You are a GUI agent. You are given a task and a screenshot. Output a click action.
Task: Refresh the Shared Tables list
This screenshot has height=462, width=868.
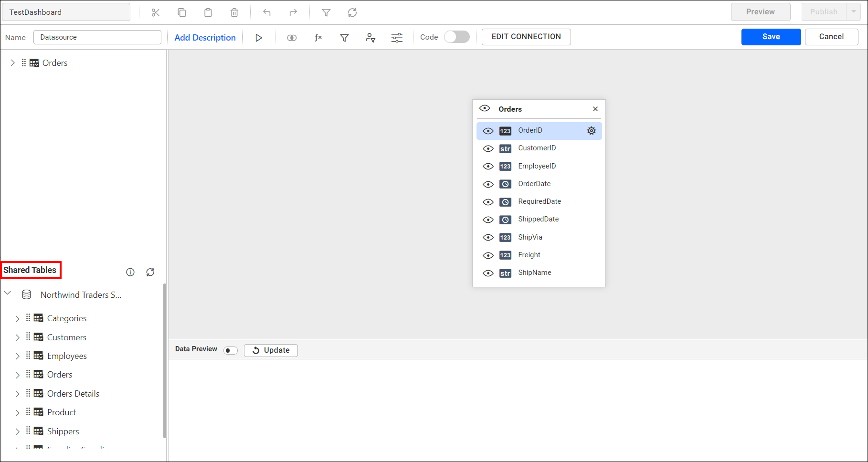point(150,272)
